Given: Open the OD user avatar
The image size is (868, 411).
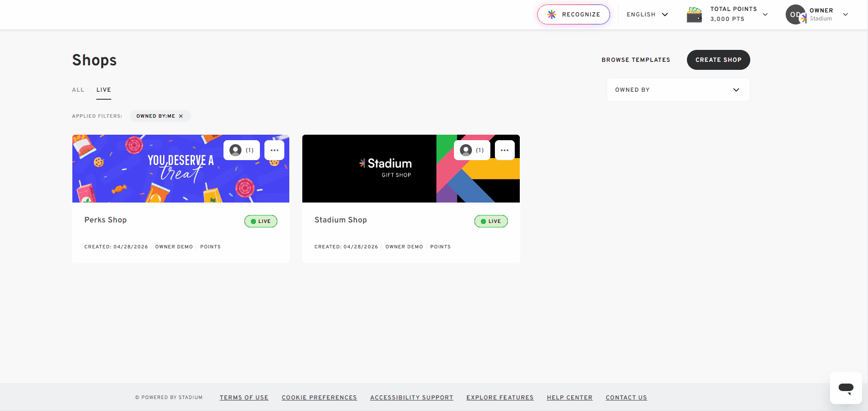Looking at the screenshot, I should pos(796,14).
